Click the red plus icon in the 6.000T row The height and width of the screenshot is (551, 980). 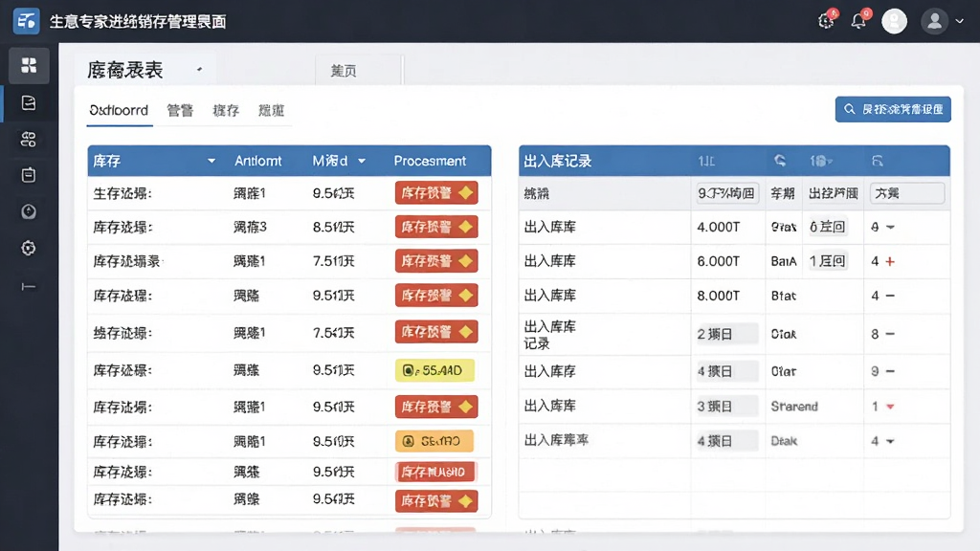(890, 261)
